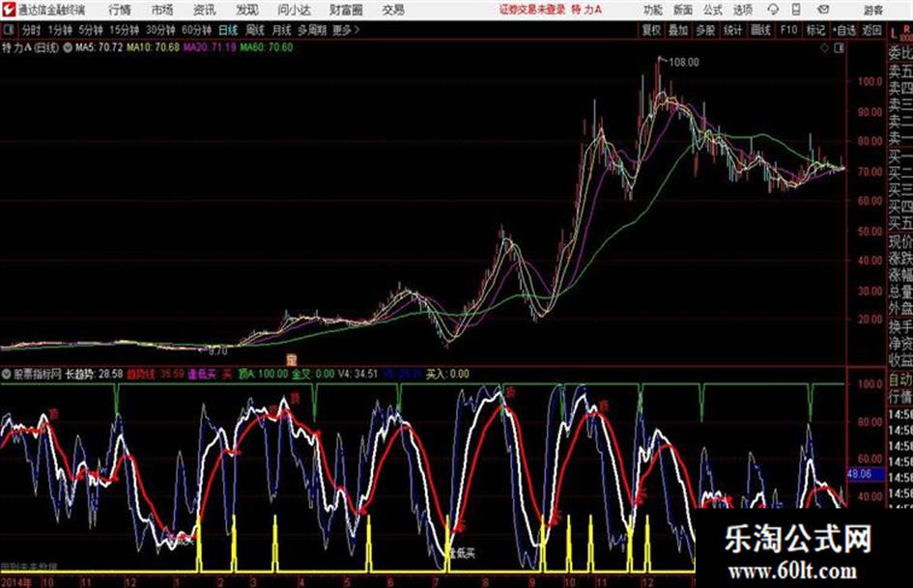Open the 交易 menu
Viewport: 913px width, 588px height.
(x=393, y=10)
